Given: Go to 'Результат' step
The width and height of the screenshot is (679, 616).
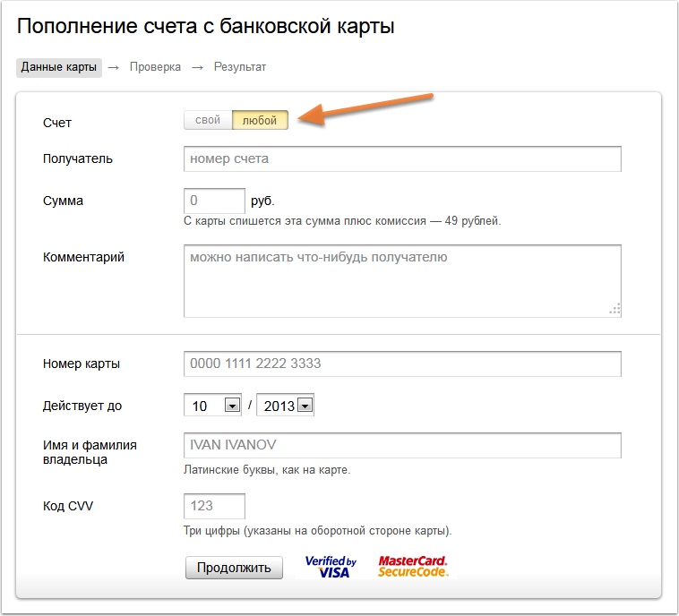Looking at the screenshot, I should pos(239,67).
